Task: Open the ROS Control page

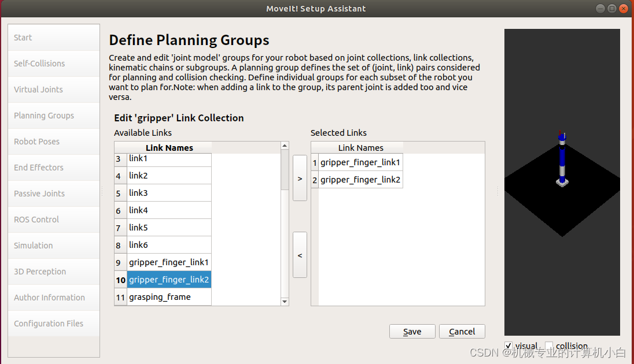Action: [x=54, y=220]
